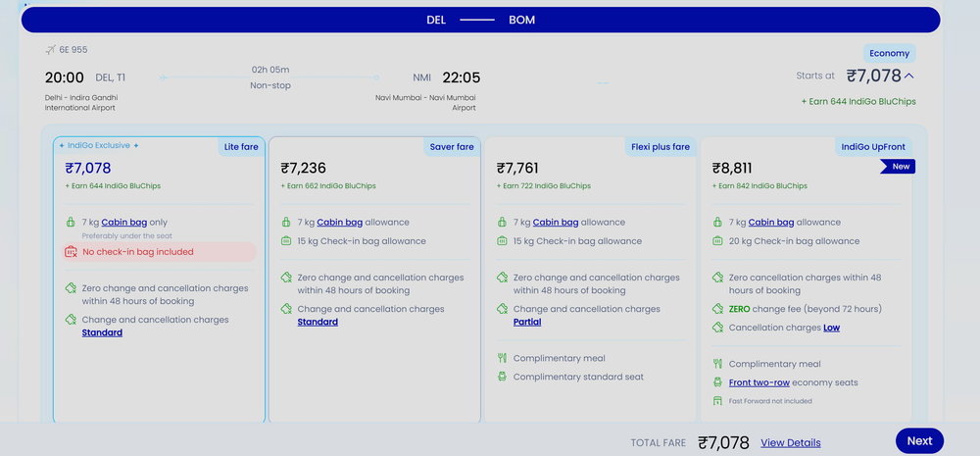Screen dimensions: 980x456
Task: Click the ₹7,236 Saver fare price
Action: pyautogui.click(x=304, y=169)
